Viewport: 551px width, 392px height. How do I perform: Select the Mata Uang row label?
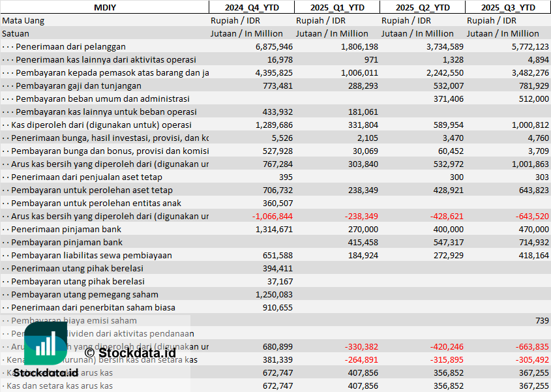pyautogui.click(x=23, y=21)
